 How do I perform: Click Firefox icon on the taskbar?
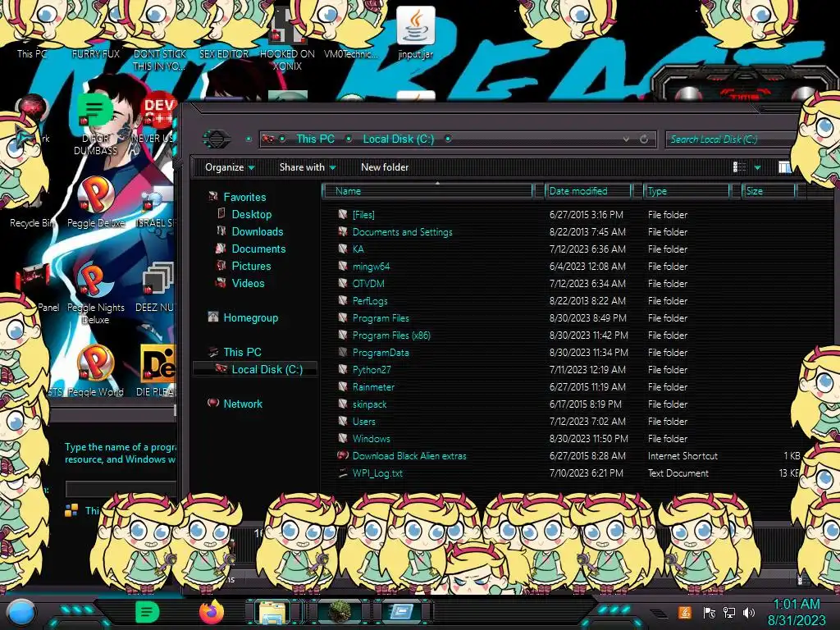click(x=212, y=612)
